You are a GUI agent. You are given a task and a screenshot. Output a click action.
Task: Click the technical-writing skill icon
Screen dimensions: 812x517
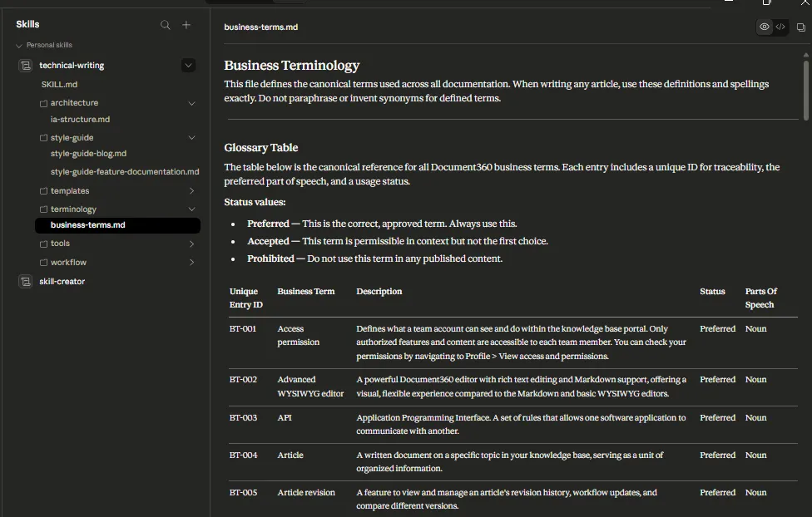point(25,66)
